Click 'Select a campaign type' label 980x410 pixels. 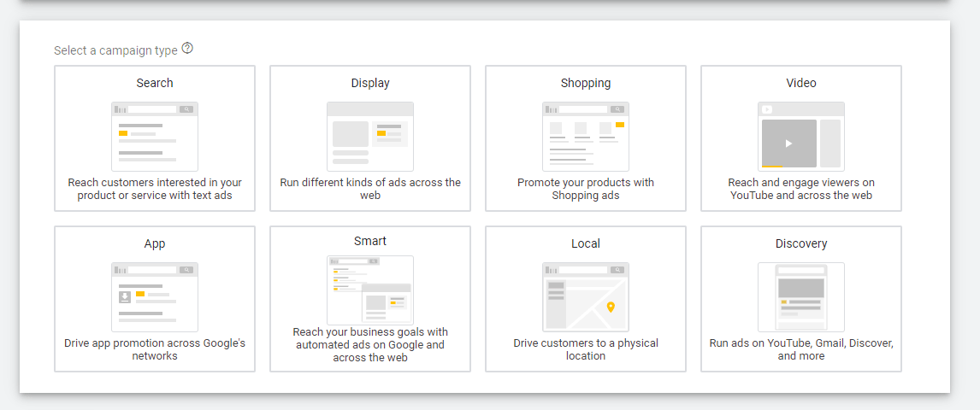(x=115, y=50)
